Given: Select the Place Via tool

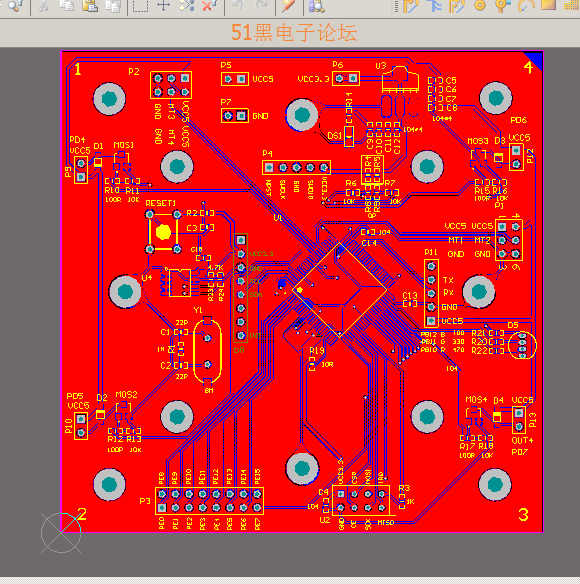Looking at the screenshot, I should coord(503,5).
